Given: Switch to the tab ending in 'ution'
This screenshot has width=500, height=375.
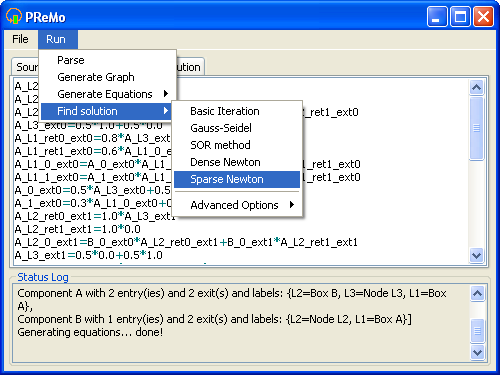Looking at the screenshot, I should 190,67.
